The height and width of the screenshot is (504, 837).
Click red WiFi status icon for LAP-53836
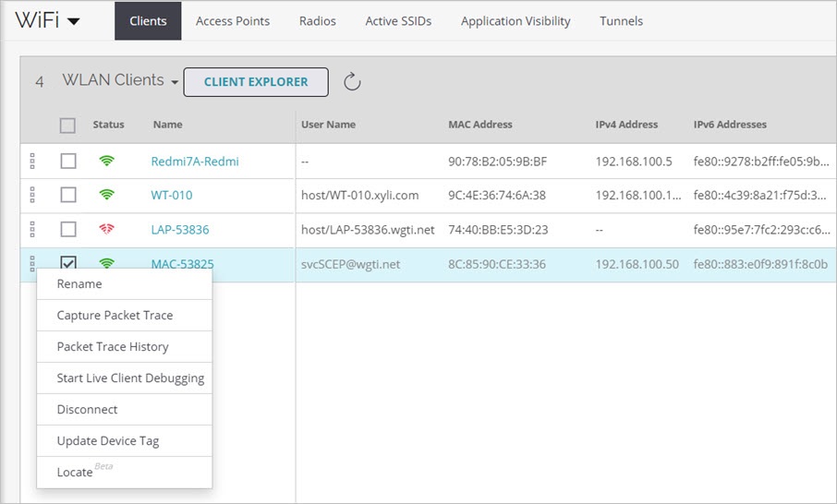pos(107,229)
